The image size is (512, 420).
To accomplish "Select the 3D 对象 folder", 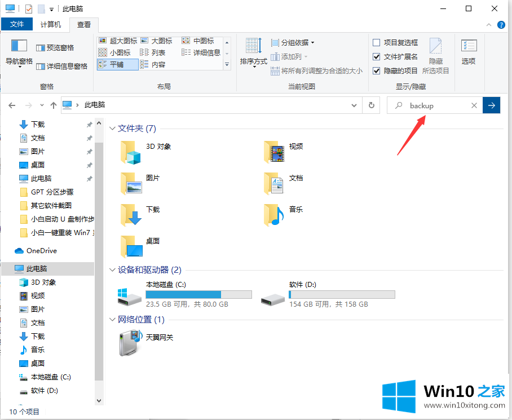I will [146, 152].
